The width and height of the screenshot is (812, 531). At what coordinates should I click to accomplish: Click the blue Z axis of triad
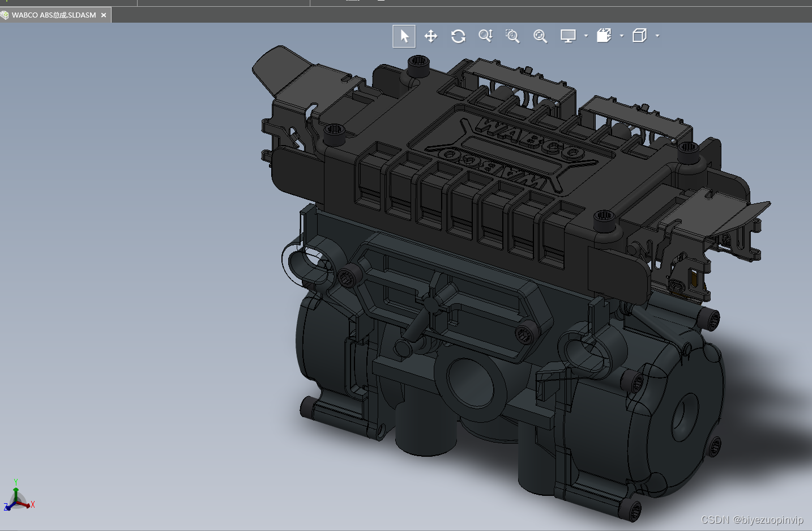(x=8, y=507)
